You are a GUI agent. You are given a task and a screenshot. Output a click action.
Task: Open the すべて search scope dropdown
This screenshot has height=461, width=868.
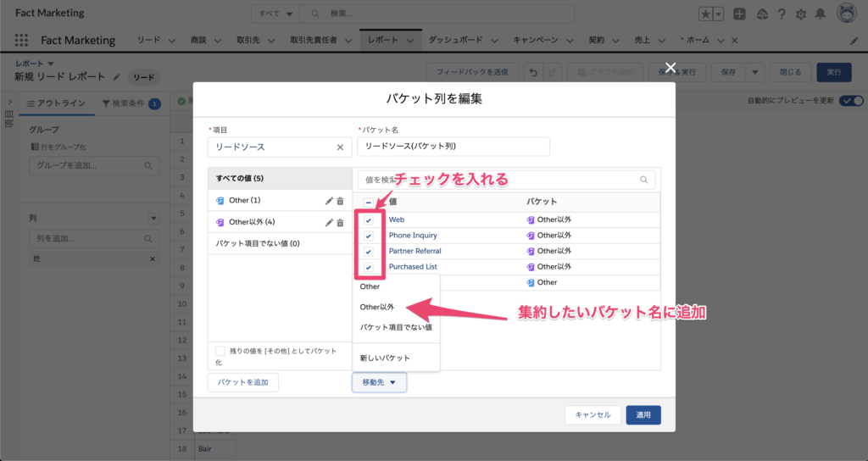tap(275, 14)
